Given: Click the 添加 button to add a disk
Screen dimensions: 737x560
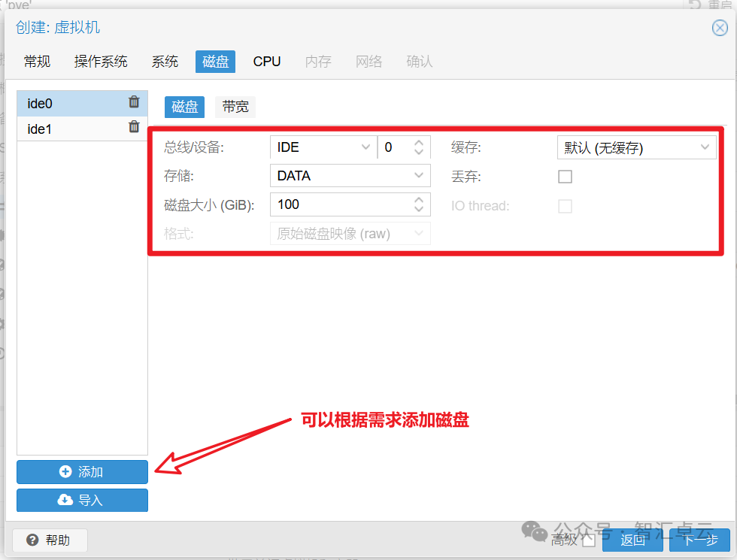Looking at the screenshot, I should 82,472.
